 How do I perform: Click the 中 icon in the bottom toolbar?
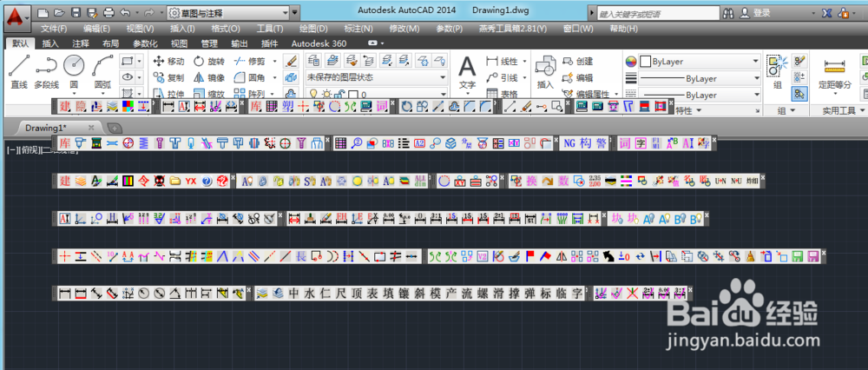[x=294, y=294]
